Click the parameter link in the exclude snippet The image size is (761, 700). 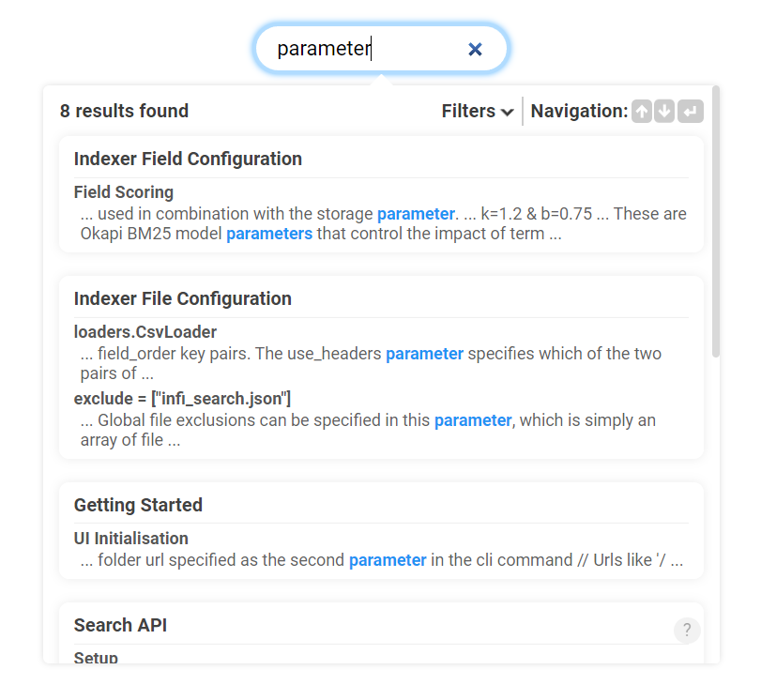[472, 420]
